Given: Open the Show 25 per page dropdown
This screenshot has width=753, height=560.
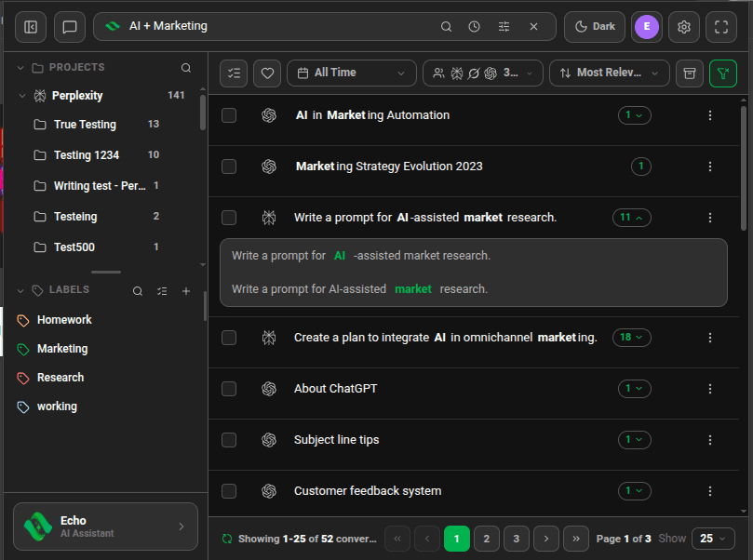Looking at the screenshot, I should tap(713, 539).
